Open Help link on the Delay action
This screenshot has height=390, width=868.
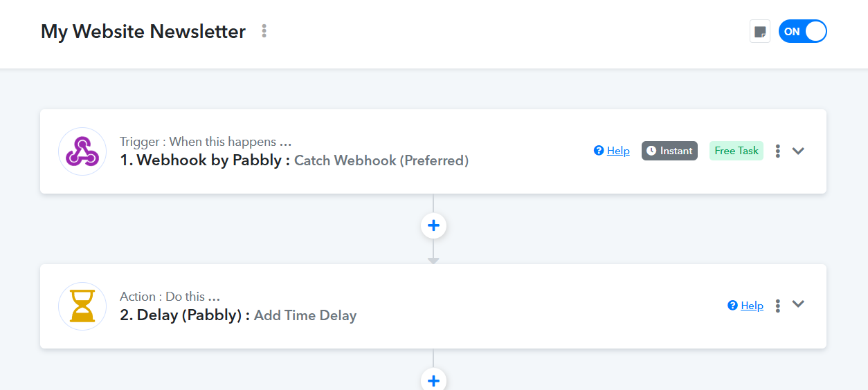click(752, 306)
